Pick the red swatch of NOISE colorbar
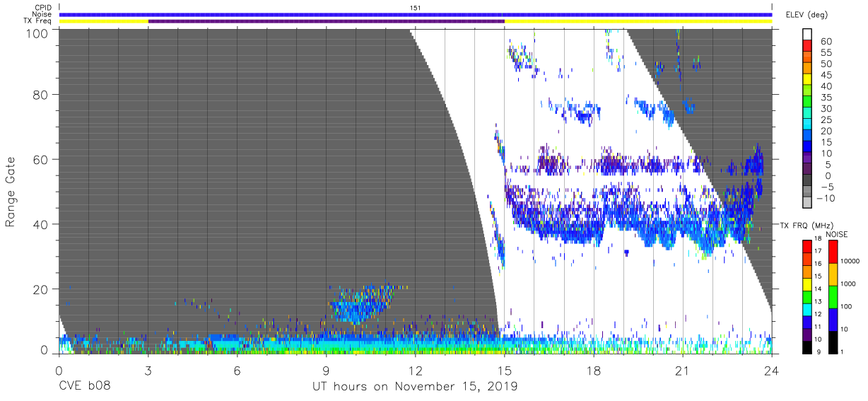 (x=833, y=252)
